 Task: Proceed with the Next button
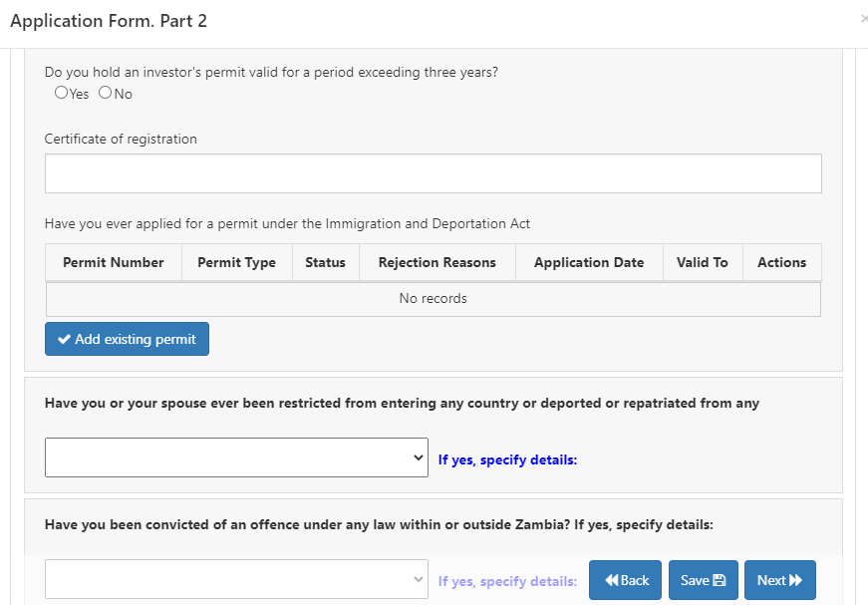click(780, 580)
